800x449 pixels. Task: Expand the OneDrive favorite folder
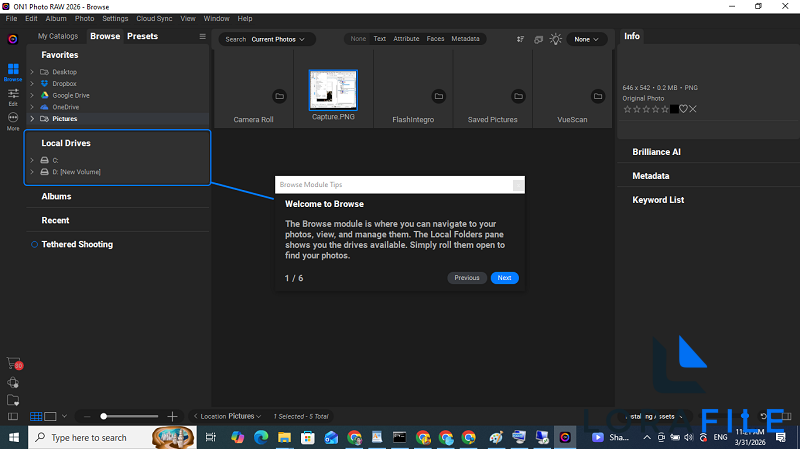[x=32, y=107]
